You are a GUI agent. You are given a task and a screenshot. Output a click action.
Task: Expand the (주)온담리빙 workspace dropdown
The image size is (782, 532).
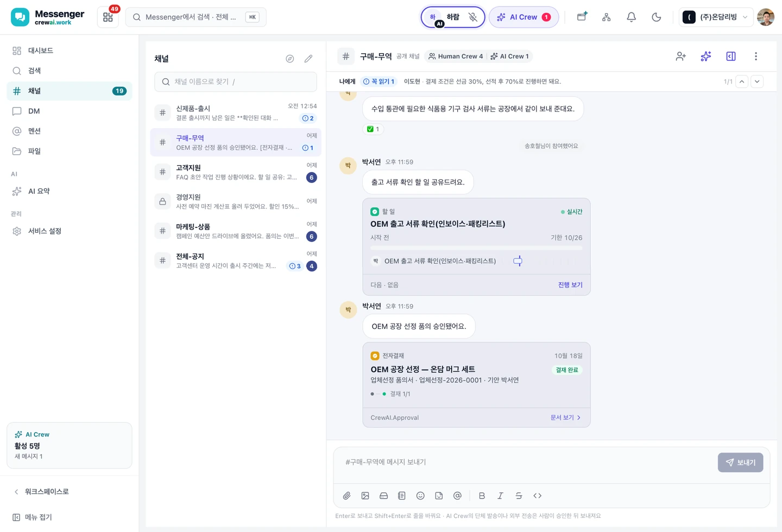click(x=716, y=17)
